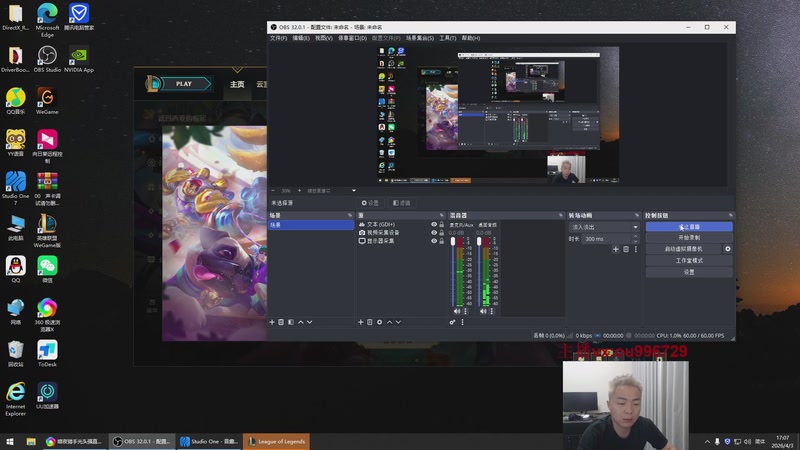Zoom in preview with plus icon
The image size is (800, 450).
pyautogui.click(x=299, y=191)
